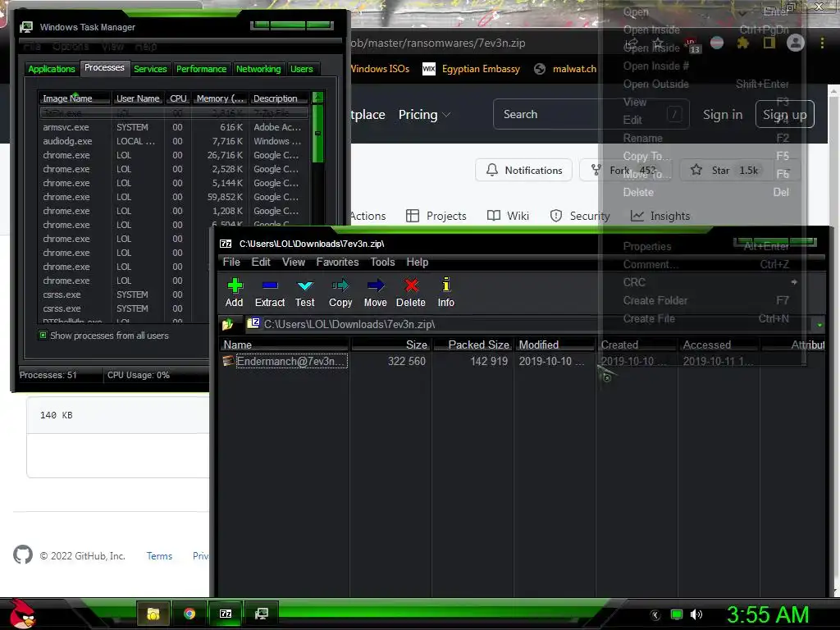840x630 pixels.
Task: Sort 7-Zip list by Name column
Action: 283,345
